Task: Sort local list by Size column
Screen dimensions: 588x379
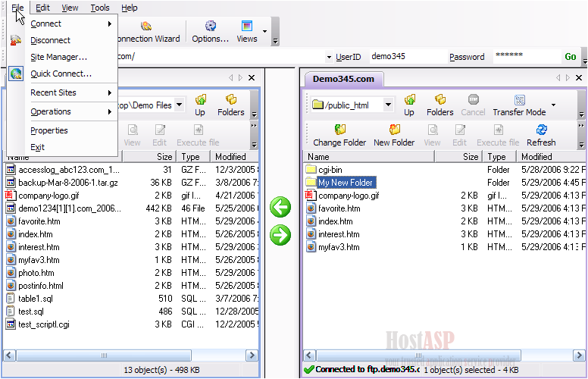Action: [x=149, y=156]
